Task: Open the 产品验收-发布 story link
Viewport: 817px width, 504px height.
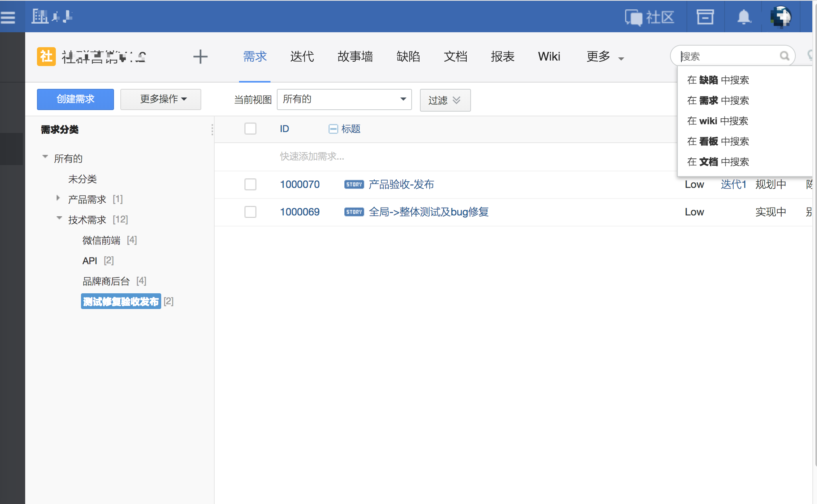Action: click(x=401, y=184)
